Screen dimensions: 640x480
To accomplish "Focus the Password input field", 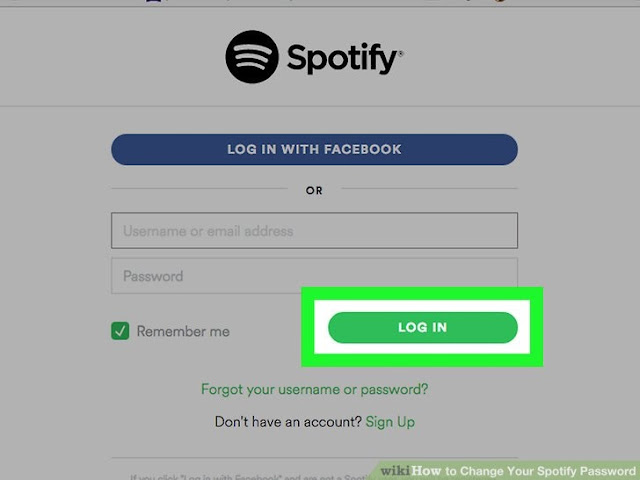I will 314,276.
